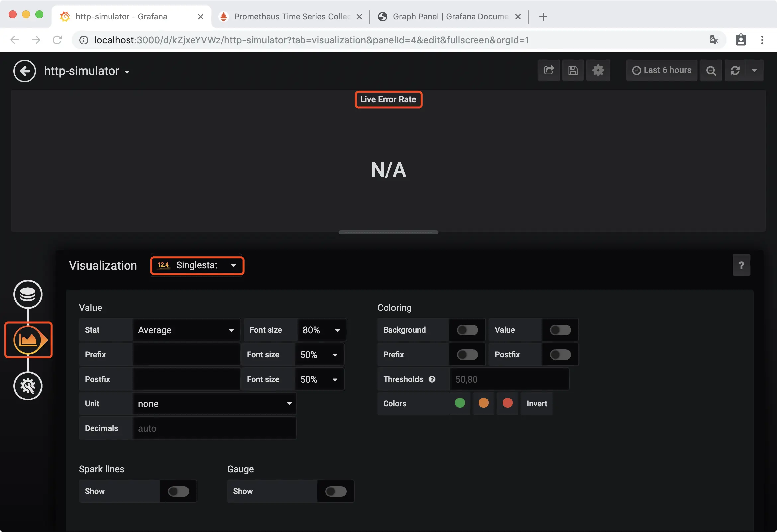Viewport: 777px width, 532px height.
Task: Open the Postfix font size dropdown
Action: pos(319,379)
